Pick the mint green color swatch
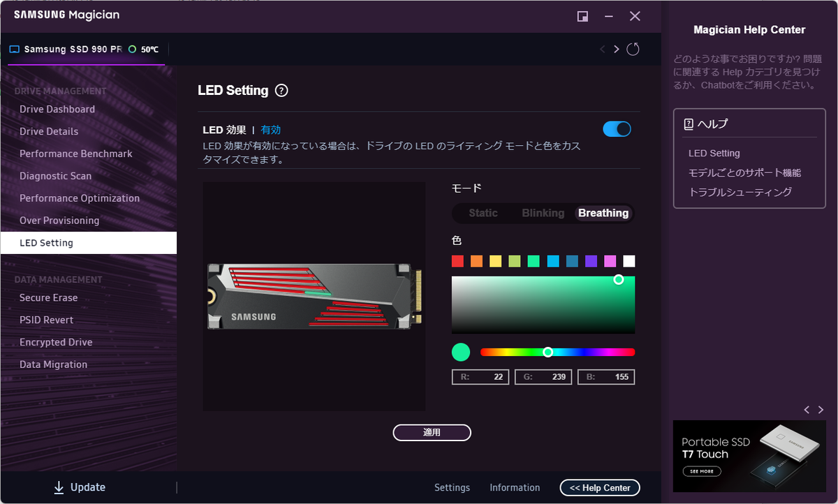This screenshot has width=838, height=504. [x=534, y=261]
